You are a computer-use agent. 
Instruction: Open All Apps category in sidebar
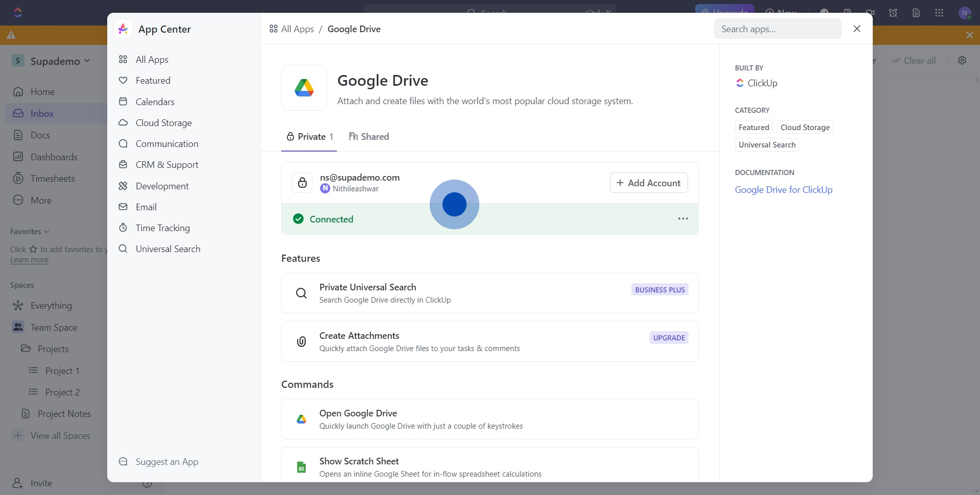[x=152, y=60]
